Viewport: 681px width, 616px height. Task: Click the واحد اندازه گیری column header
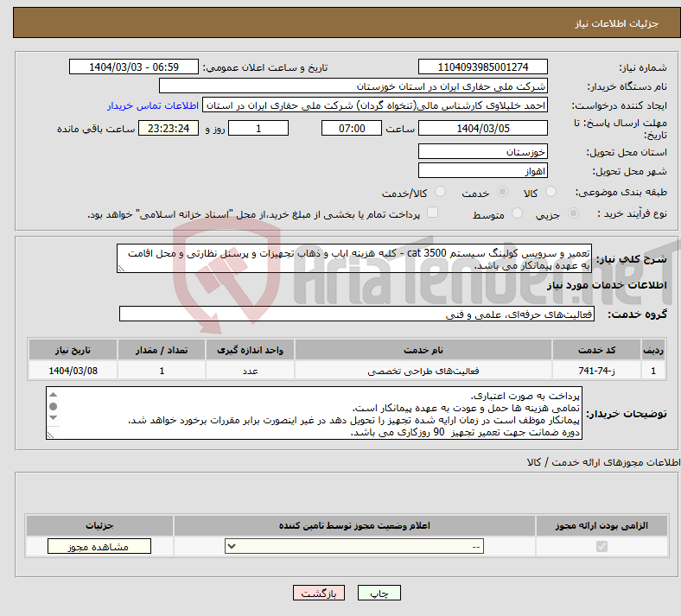(x=250, y=350)
